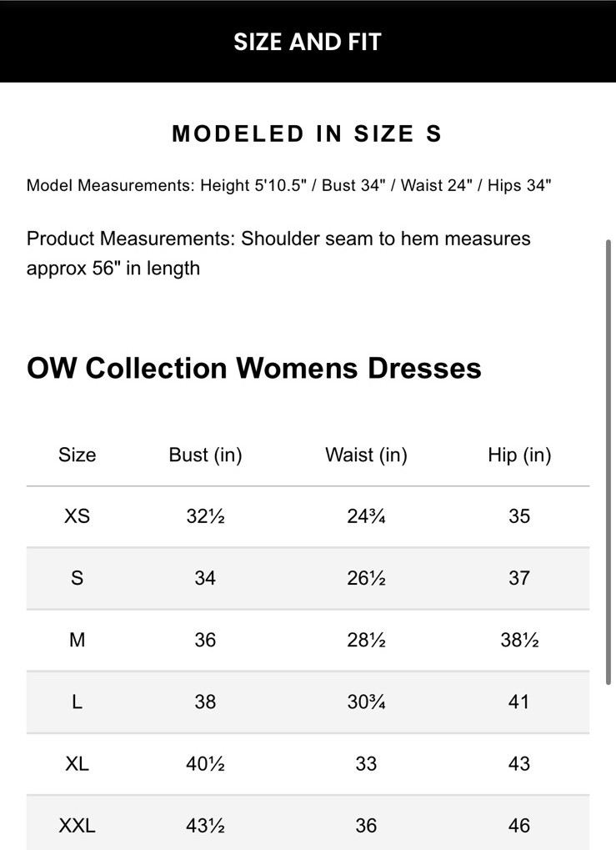Viewport: 616px width, 850px height.
Task: Click the Size column header
Action: pyautogui.click(x=77, y=455)
